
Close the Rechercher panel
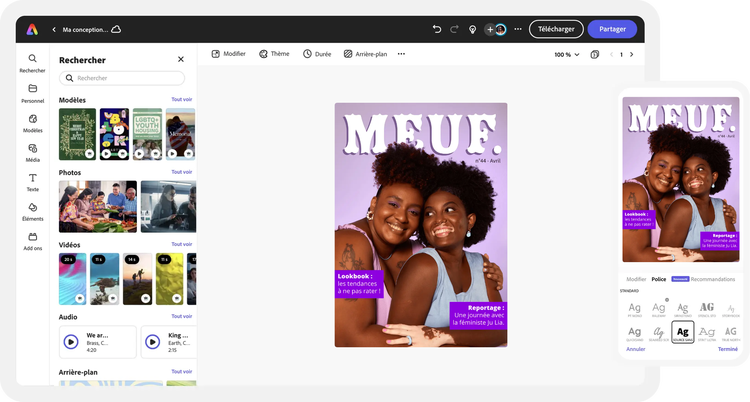tap(181, 59)
